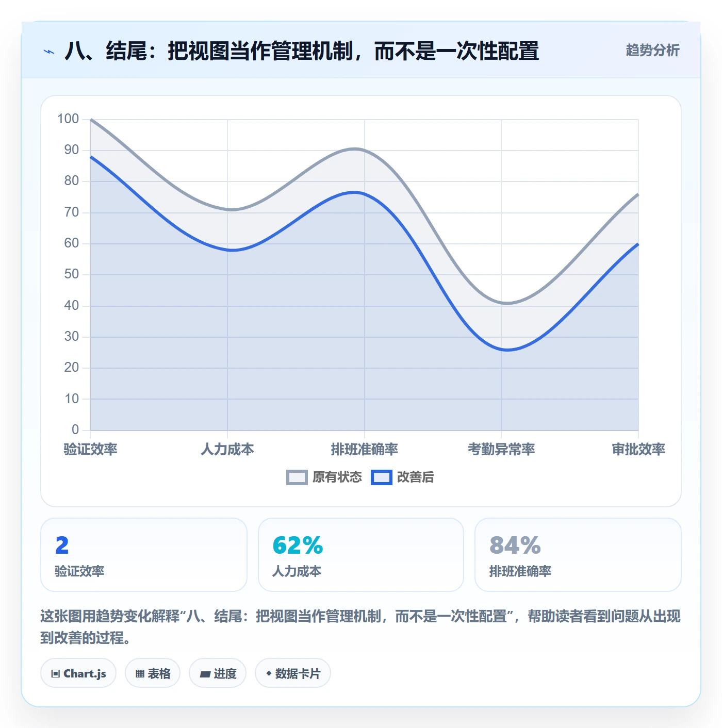Image resolution: width=722 pixels, height=728 pixels.
Task: Click the 趋势分析 label in the header
Action: point(652,50)
